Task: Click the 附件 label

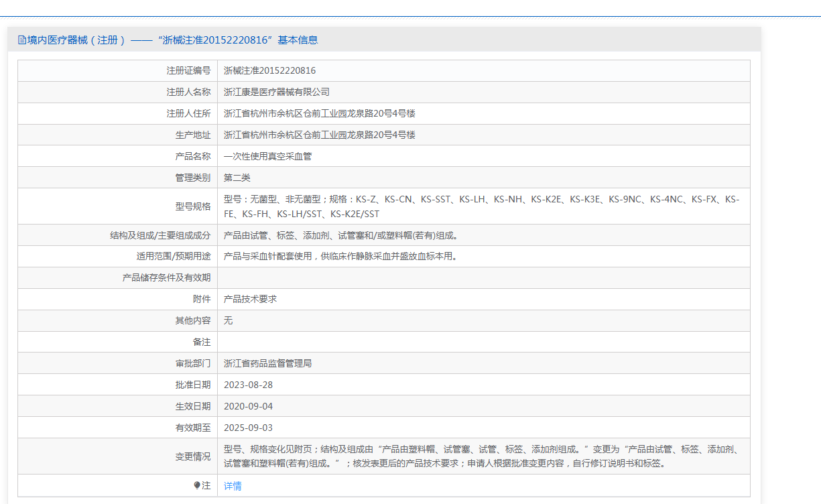Action: coord(202,300)
